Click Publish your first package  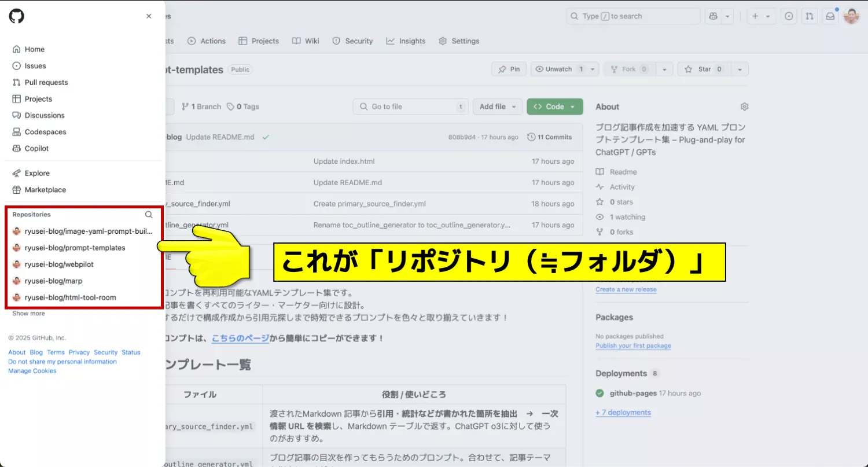pos(633,345)
